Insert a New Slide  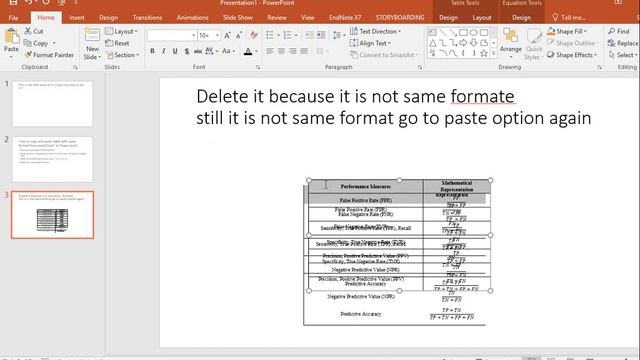click(x=92, y=44)
